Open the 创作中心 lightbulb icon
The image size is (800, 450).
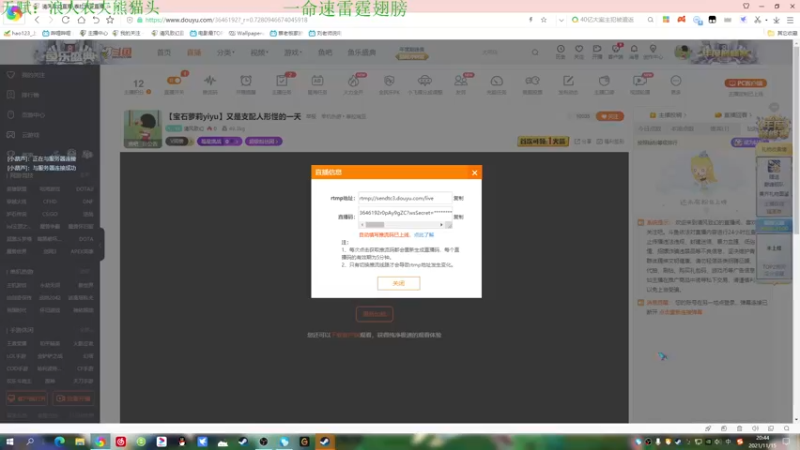[x=653, y=51]
